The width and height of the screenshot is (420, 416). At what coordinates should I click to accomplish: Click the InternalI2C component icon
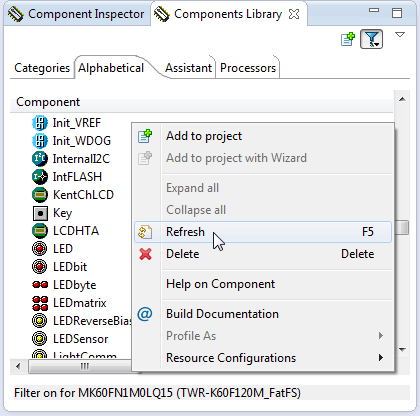click(x=40, y=159)
